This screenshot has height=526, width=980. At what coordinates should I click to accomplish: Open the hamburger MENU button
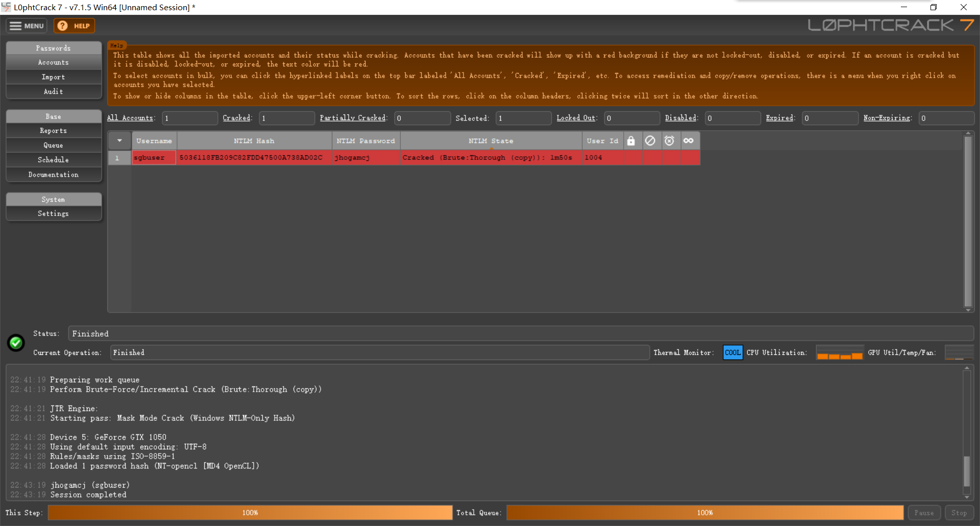click(x=27, y=26)
